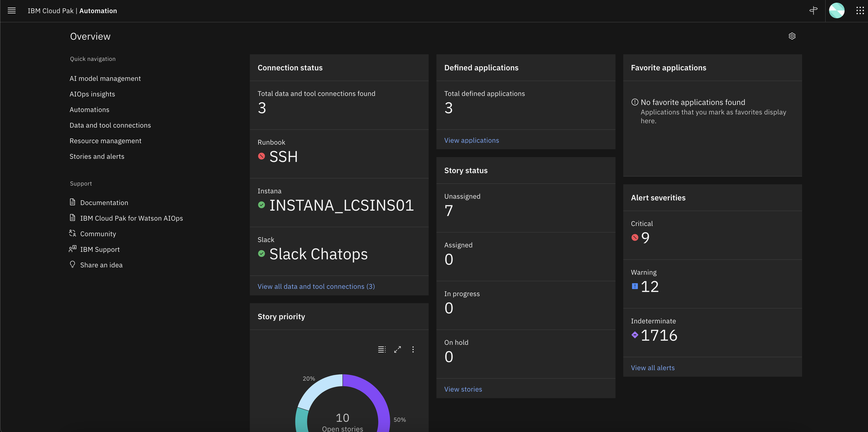Click the Community people icon

pyautogui.click(x=72, y=233)
